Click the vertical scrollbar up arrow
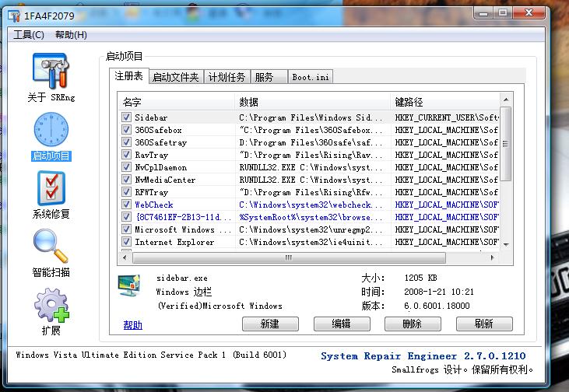The height and width of the screenshot is (392, 569). click(506, 99)
